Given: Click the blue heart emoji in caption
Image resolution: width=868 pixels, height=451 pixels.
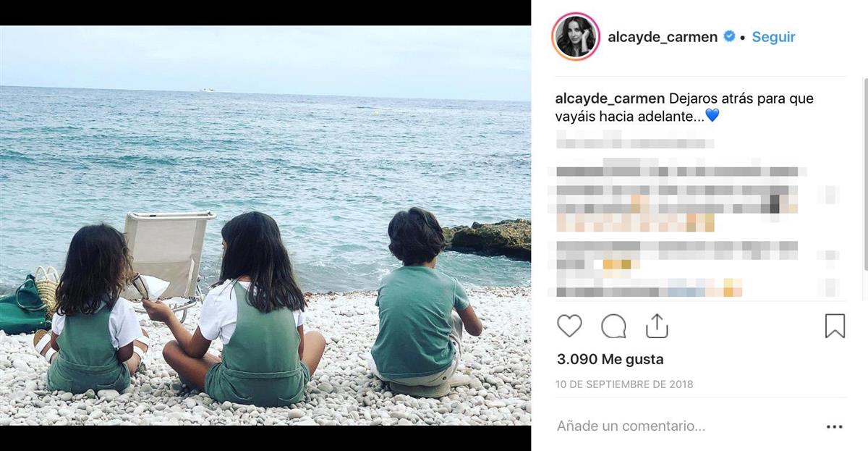Looking at the screenshot, I should coord(712,115).
